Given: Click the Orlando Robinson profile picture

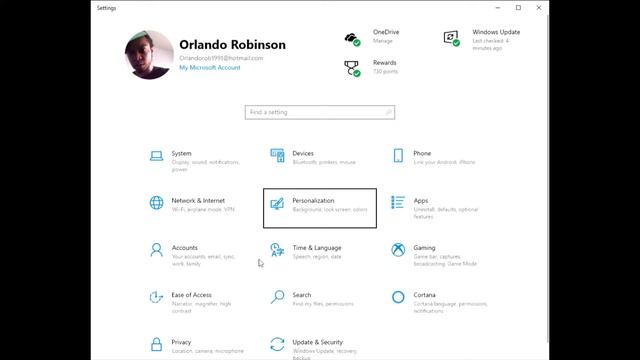Looking at the screenshot, I should pyautogui.click(x=149, y=55).
